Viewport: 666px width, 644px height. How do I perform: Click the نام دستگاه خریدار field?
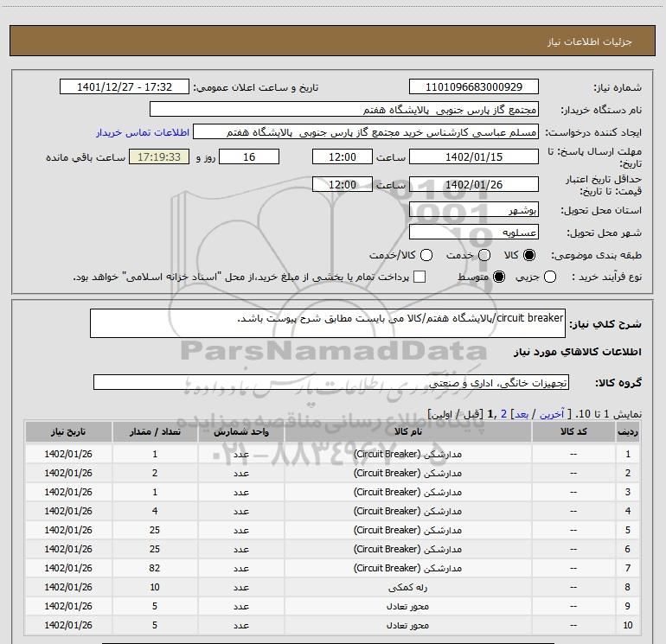(344, 110)
